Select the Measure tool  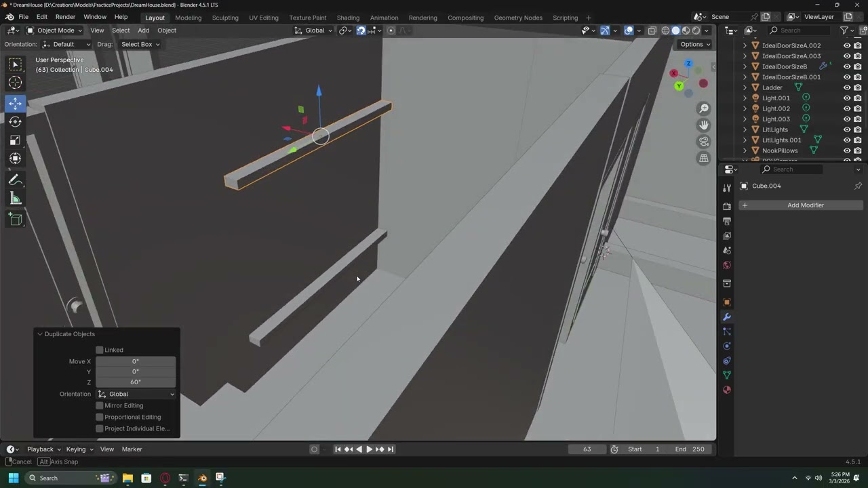[15, 199]
